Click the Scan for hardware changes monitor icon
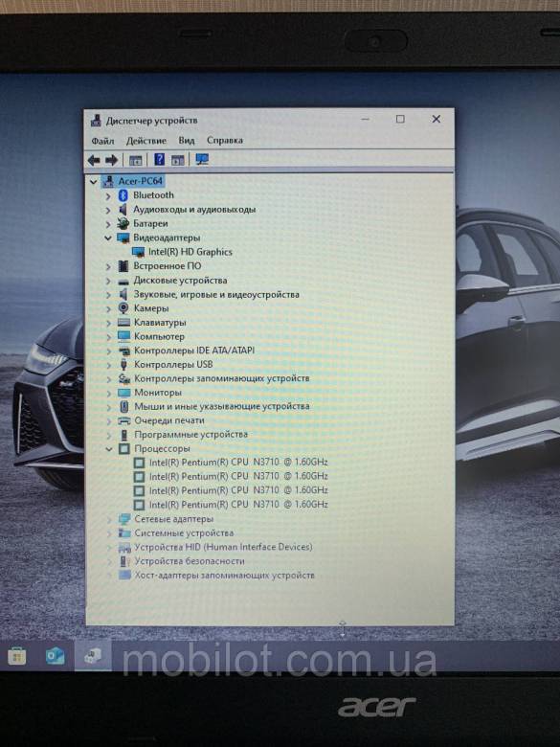 [202, 160]
